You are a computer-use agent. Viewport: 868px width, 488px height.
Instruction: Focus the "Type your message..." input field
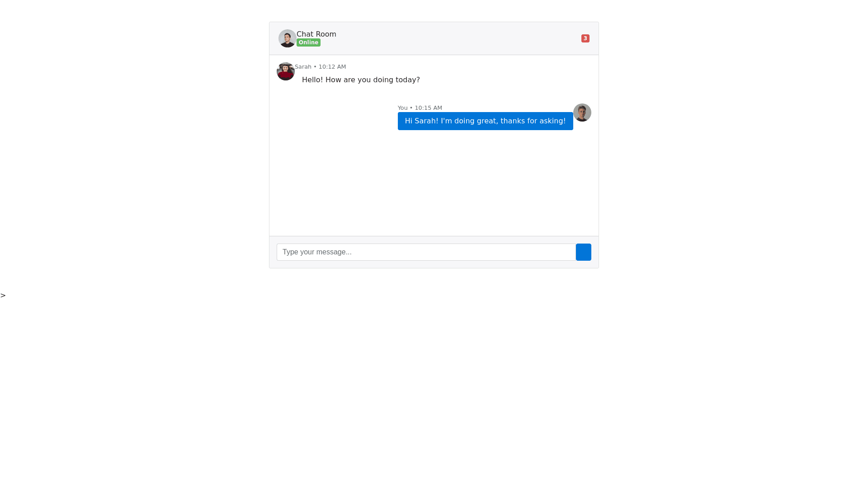click(426, 252)
